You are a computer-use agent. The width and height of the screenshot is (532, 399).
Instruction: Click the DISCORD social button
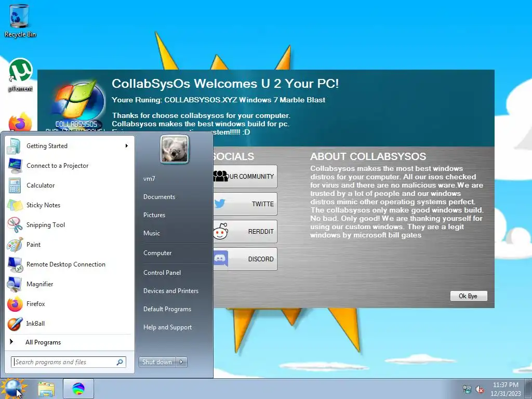245,259
